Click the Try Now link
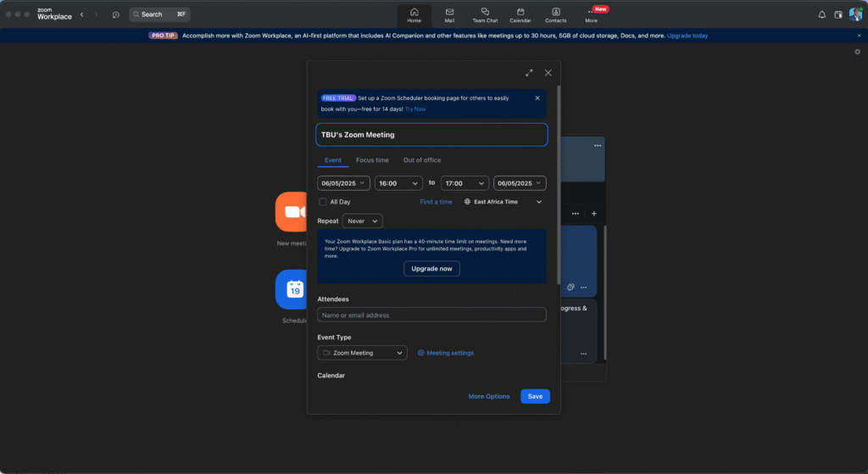The width and height of the screenshot is (868, 474). pyautogui.click(x=415, y=109)
